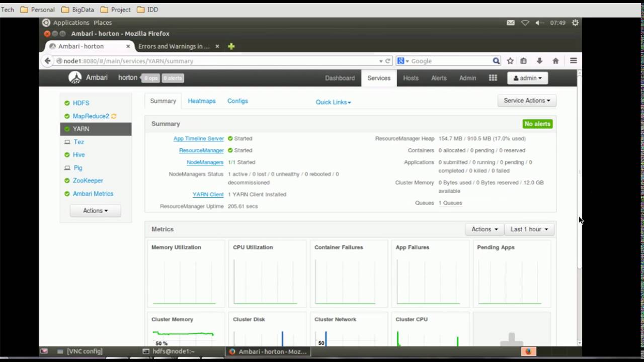
Task: Open the admin user dropdown
Action: pyautogui.click(x=528, y=78)
